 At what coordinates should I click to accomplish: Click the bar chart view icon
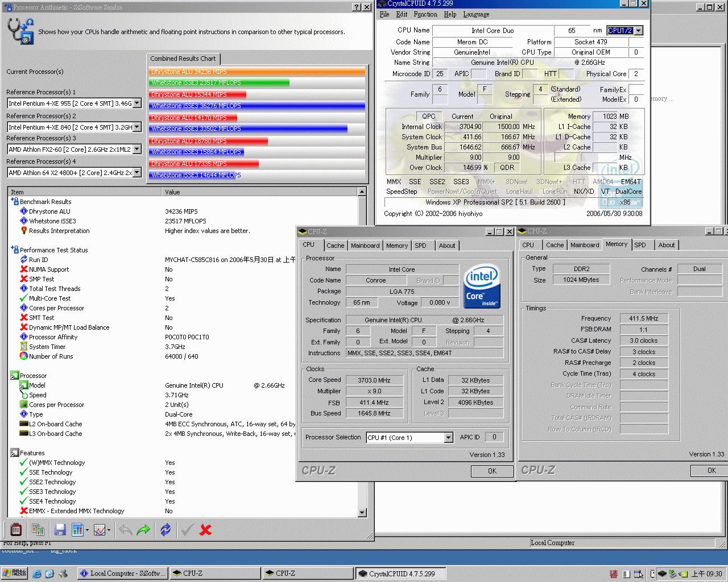coord(76,529)
